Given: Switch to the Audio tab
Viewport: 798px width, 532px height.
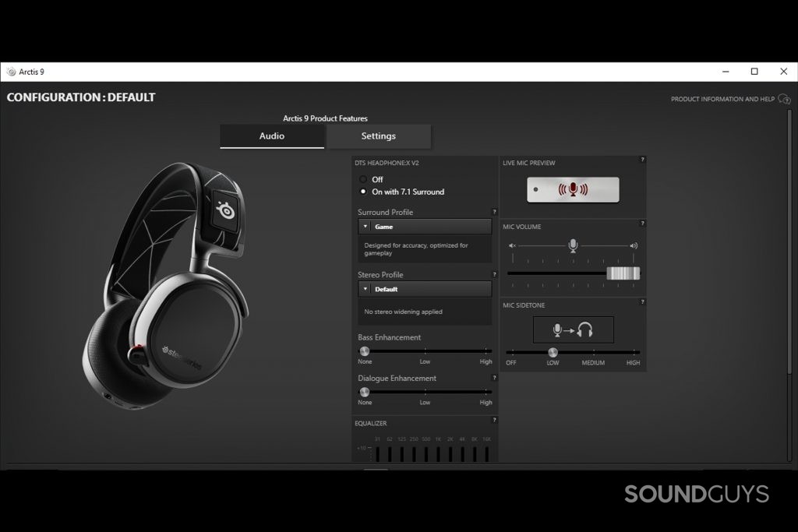Looking at the screenshot, I should [x=272, y=136].
